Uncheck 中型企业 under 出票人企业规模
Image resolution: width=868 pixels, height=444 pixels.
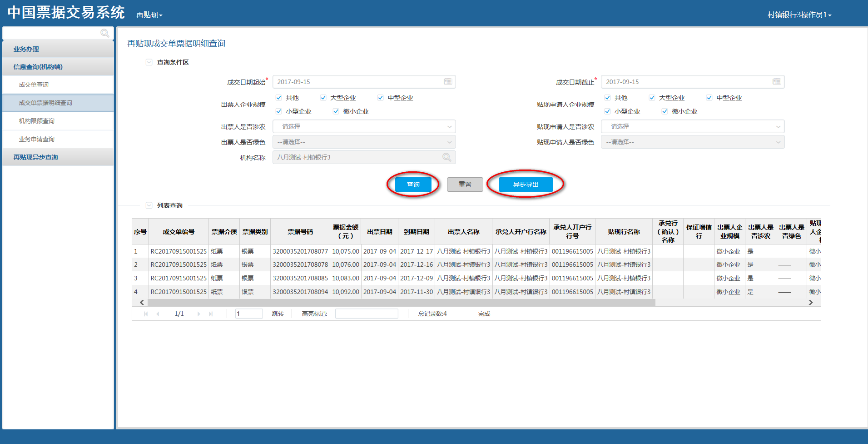click(381, 98)
